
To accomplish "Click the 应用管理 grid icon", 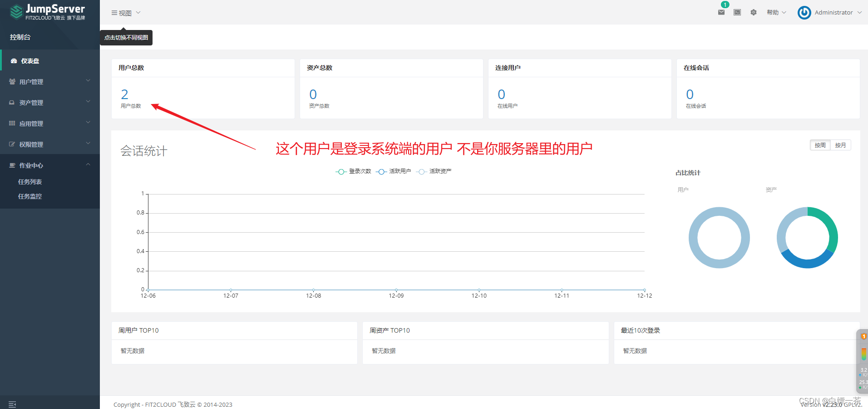I will (x=12, y=124).
